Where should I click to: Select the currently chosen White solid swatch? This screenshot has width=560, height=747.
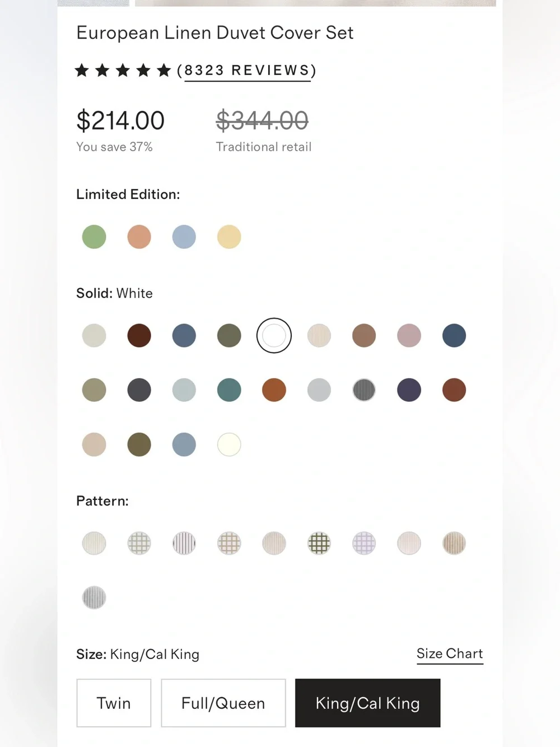(x=274, y=336)
